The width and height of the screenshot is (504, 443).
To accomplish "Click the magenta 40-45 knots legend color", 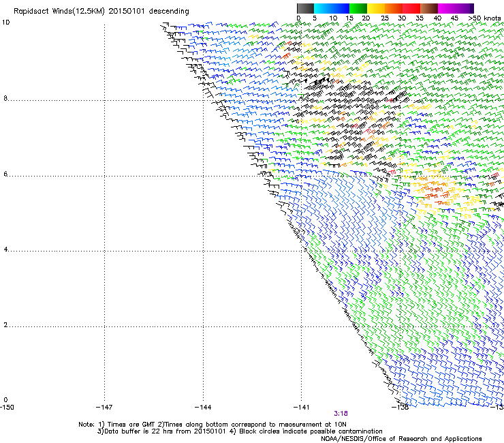I will (447, 8).
